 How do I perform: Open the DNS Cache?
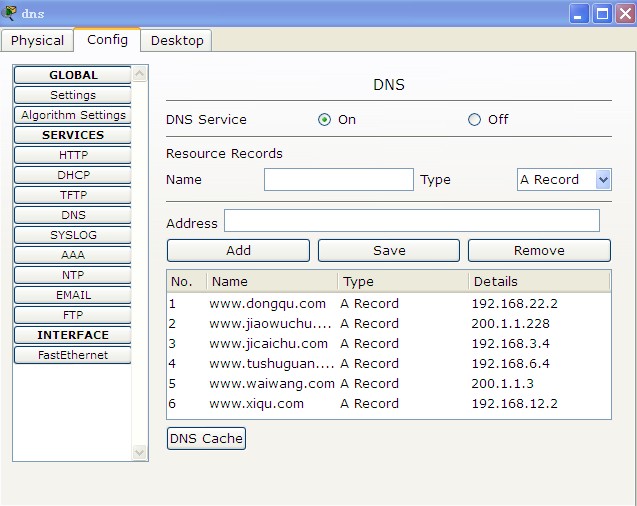(x=206, y=438)
